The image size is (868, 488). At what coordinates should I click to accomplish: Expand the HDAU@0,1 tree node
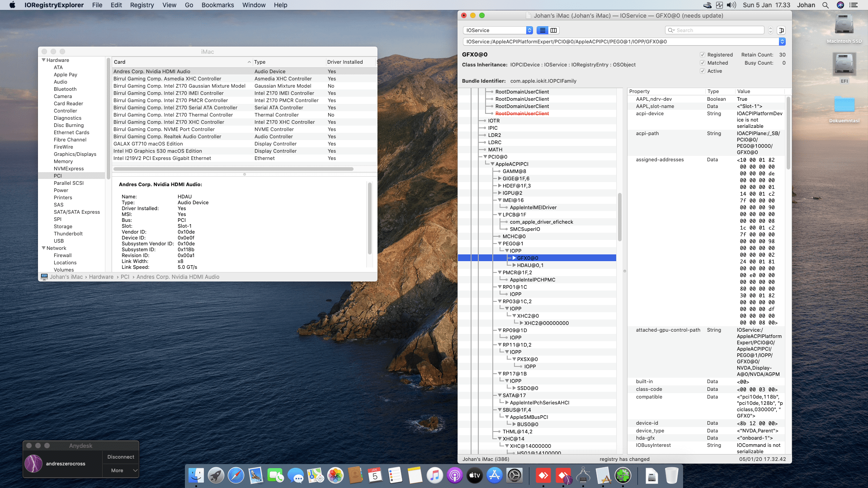(514, 265)
